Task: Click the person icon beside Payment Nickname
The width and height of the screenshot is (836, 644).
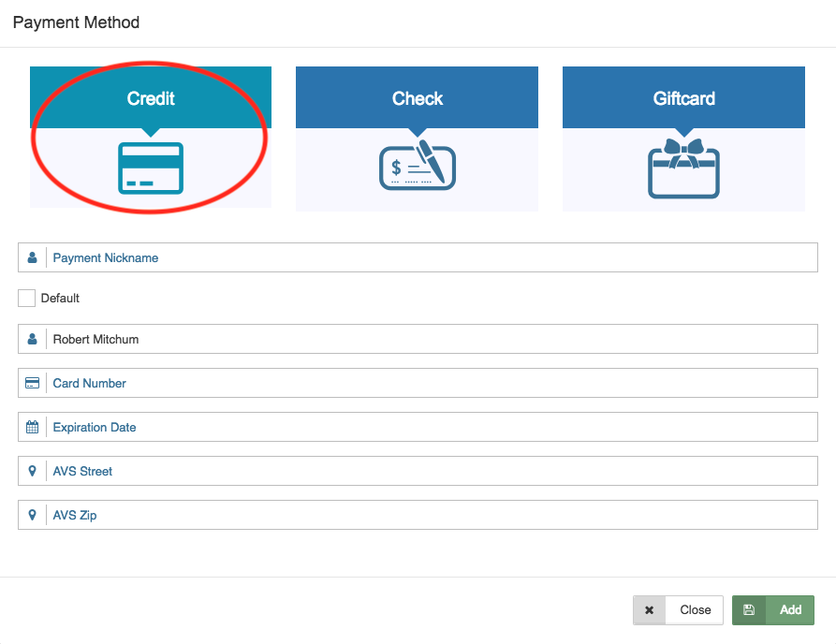Action: pos(33,257)
